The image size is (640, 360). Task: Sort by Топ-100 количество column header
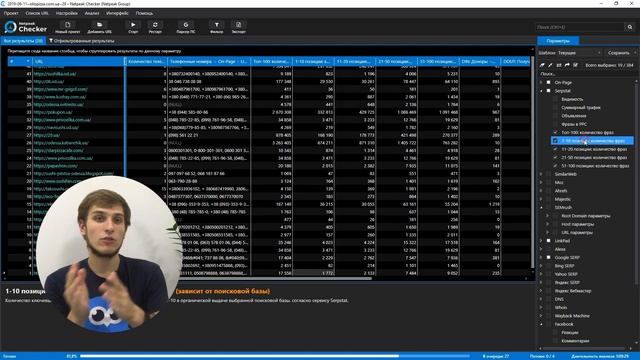(x=271, y=62)
